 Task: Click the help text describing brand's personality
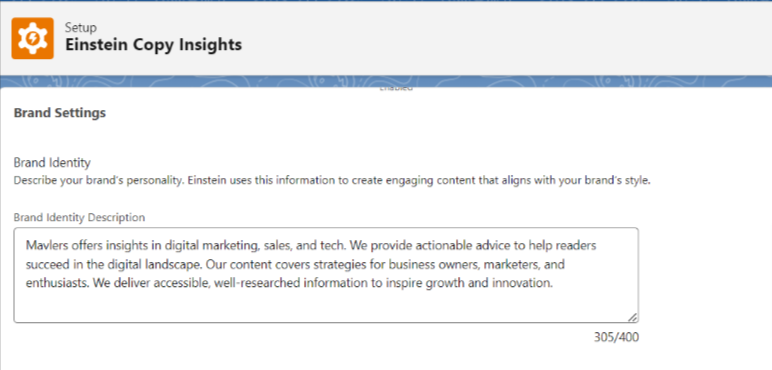(332, 181)
